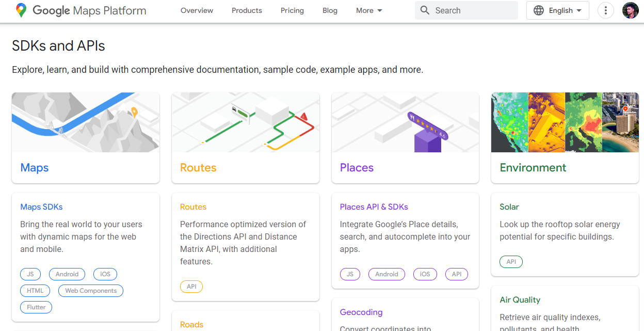644x331 pixels.
Task: Open the Air Quality link
Action: [520, 300]
